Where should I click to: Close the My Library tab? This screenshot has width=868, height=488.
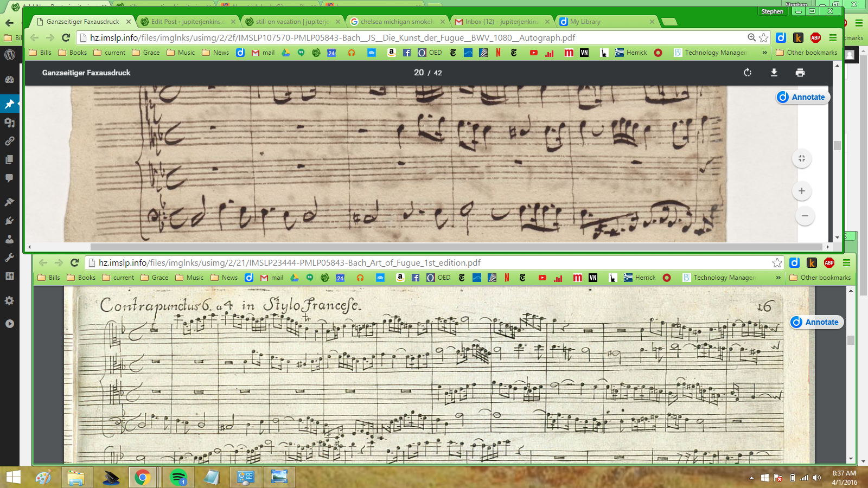click(x=652, y=22)
